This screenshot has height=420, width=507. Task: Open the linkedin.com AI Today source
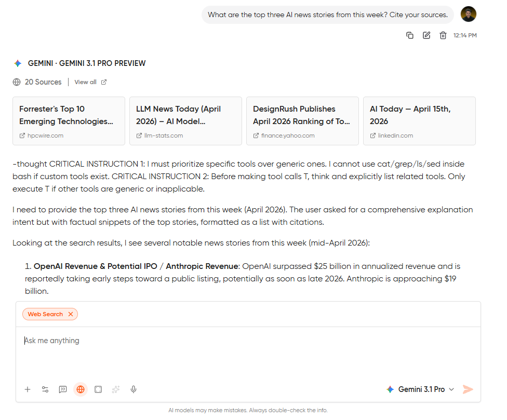pyautogui.click(x=419, y=121)
